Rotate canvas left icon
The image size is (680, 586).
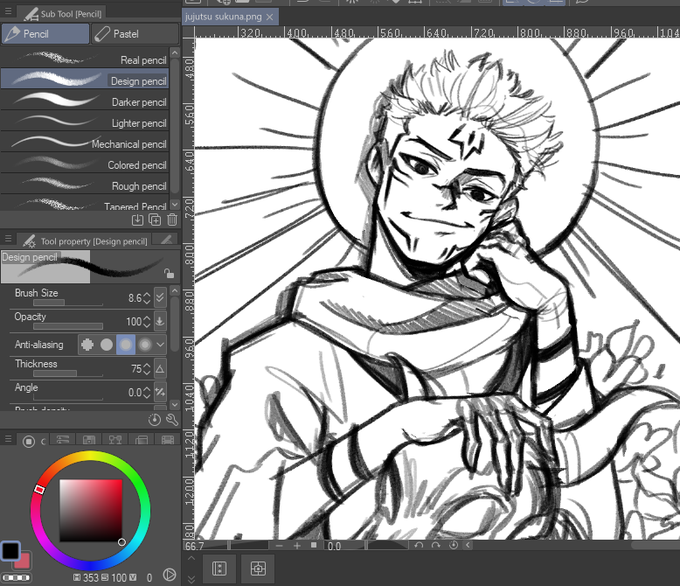point(418,545)
